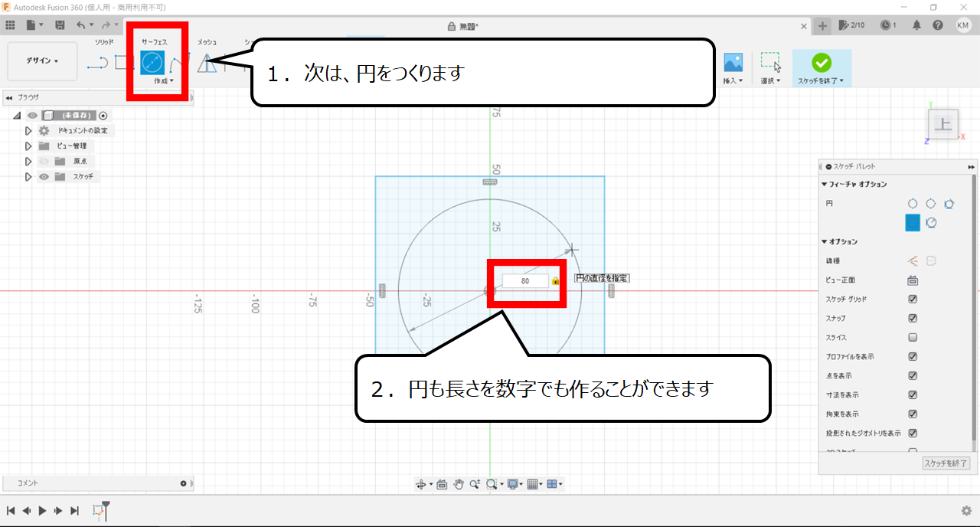Uncheck 拘束を表示
This screenshot has height=527, width=980.
[x=913, y=414]
